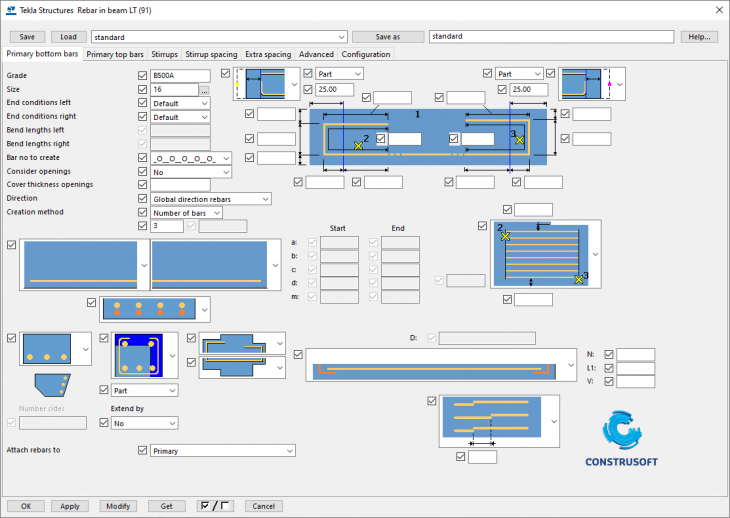Switch to Primary top bars tab

coord(115,54)
